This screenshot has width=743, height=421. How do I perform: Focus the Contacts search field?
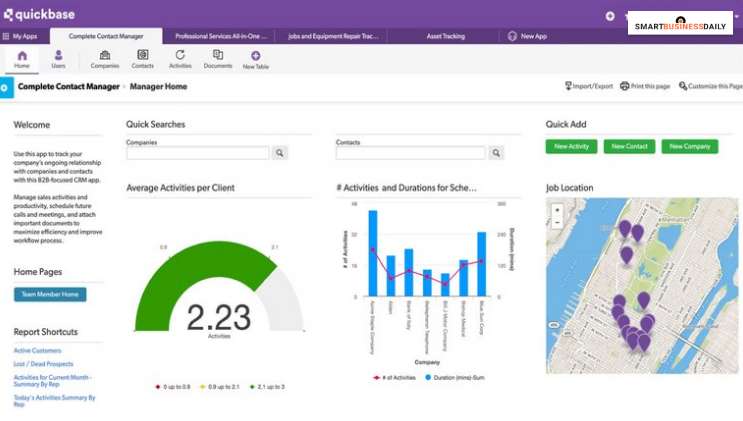(411, 153)
